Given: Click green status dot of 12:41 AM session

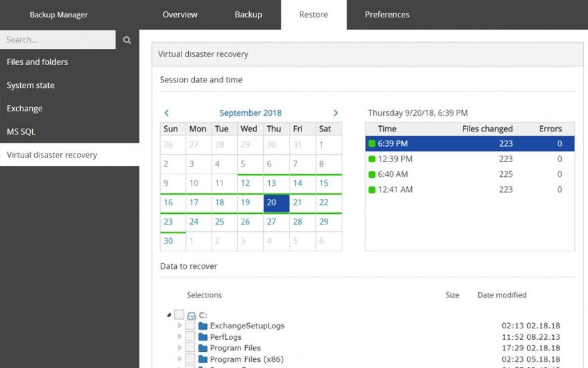Looking at the screenshot, I should point(372,190).
